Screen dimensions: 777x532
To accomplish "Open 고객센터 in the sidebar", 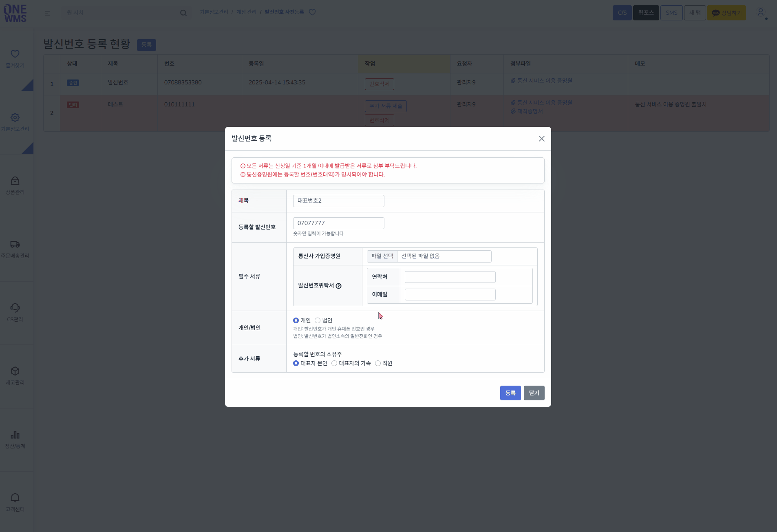I will 15,503.
